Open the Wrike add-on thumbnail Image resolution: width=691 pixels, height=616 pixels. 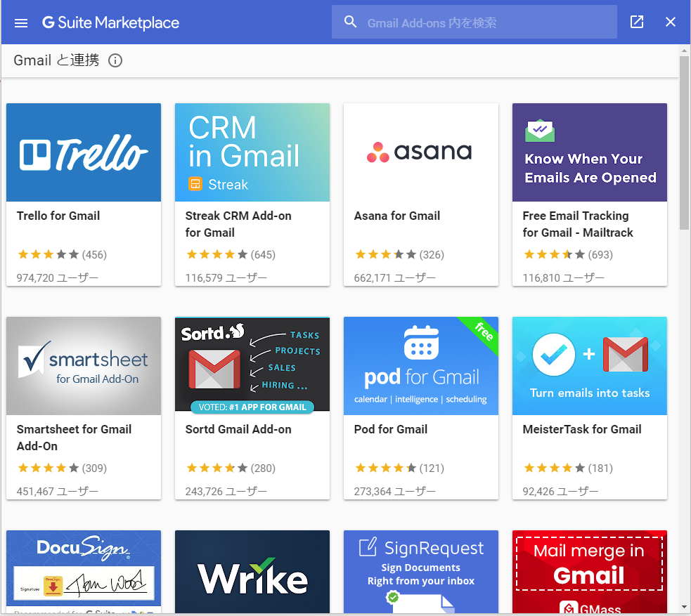tap(252, 572)
